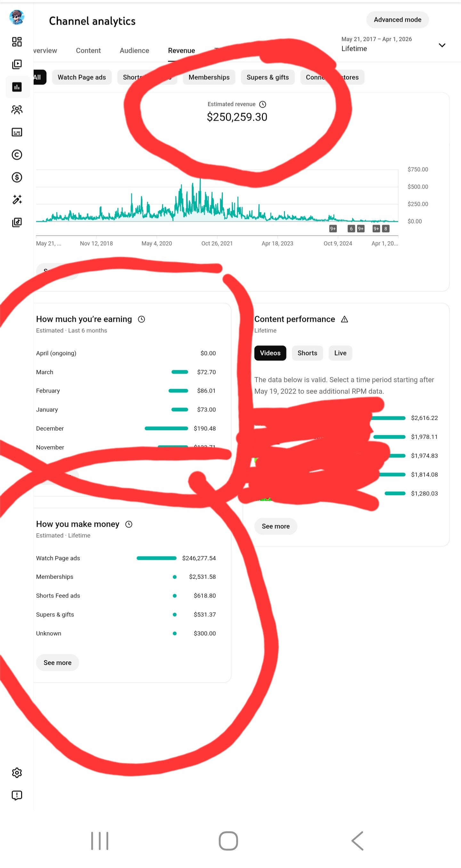Filter revenue by Memberships chip
Image resolution: width=461 pixels, height=868 pixels.
(209, 77)
